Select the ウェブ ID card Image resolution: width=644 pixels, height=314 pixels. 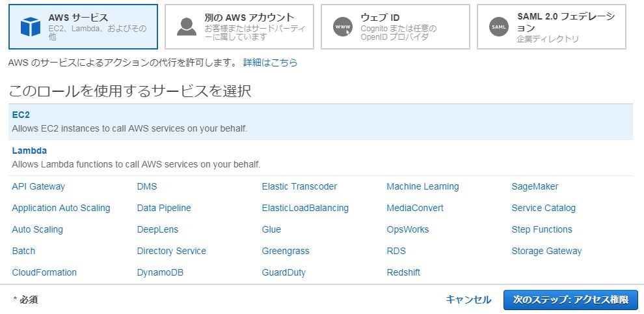point(396,27)
